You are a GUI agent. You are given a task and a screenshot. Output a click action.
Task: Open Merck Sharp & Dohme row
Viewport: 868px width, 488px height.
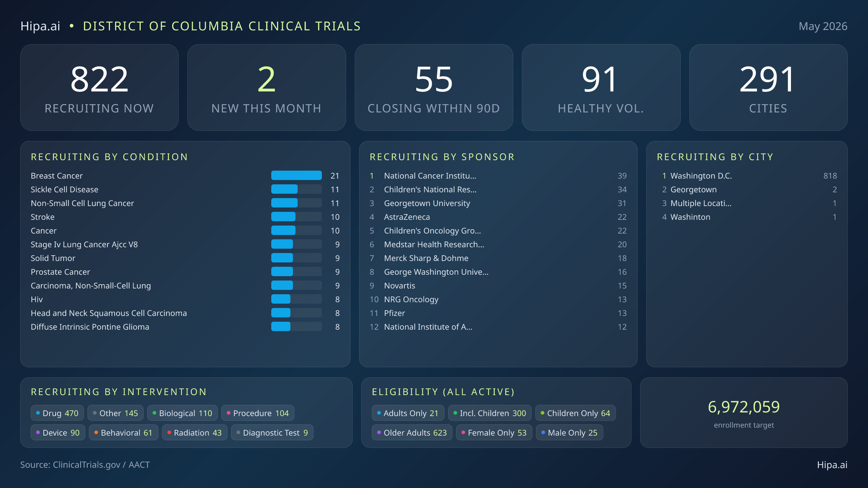[498, 258]
